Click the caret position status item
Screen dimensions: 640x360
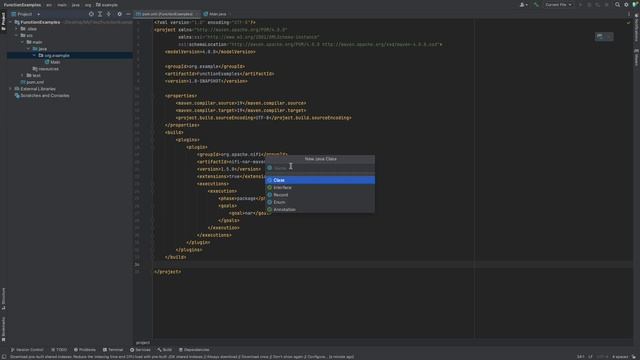coord(580,356)
